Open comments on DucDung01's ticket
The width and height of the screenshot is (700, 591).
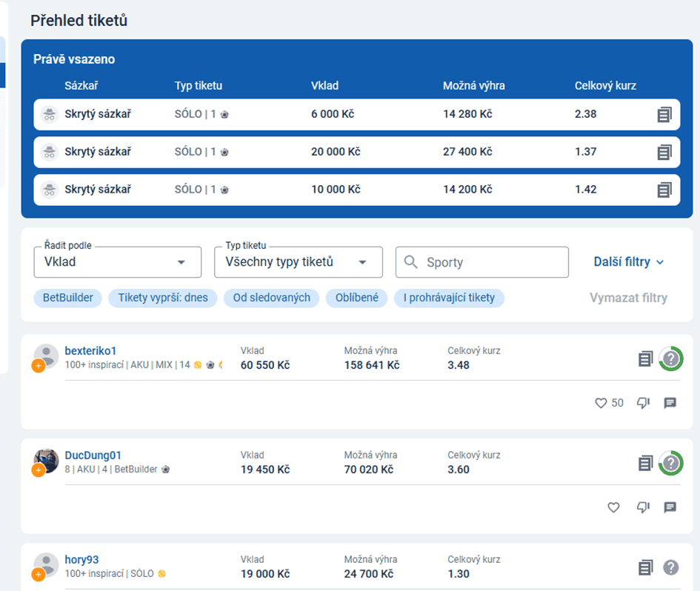[x=670, y=507]
